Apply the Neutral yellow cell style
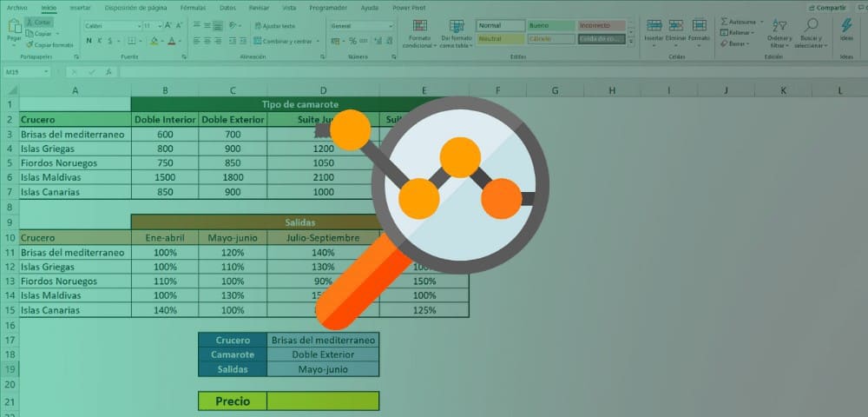Image resolution: width=868 pixels, height=417 pixels. (501, 39)
